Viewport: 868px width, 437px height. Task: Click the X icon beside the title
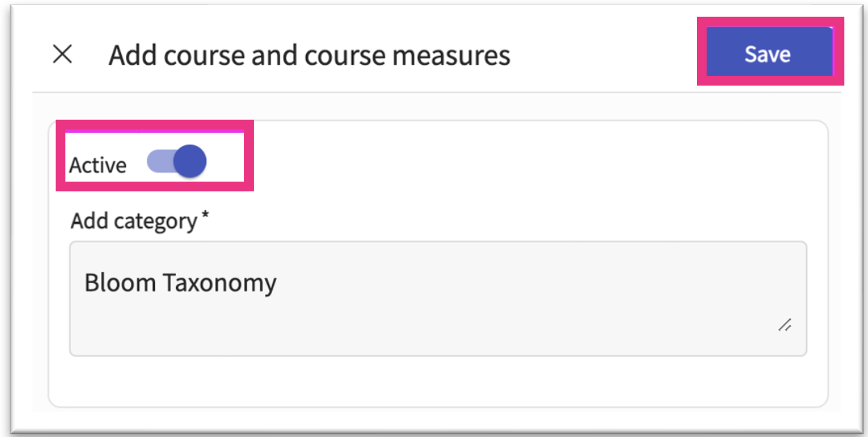pos(63,54)
